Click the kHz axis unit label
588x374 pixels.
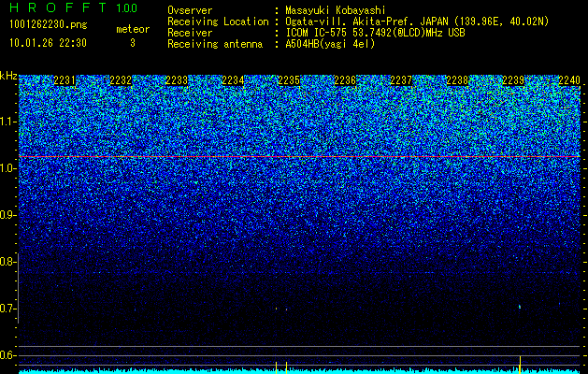click(x=8, y=76)
